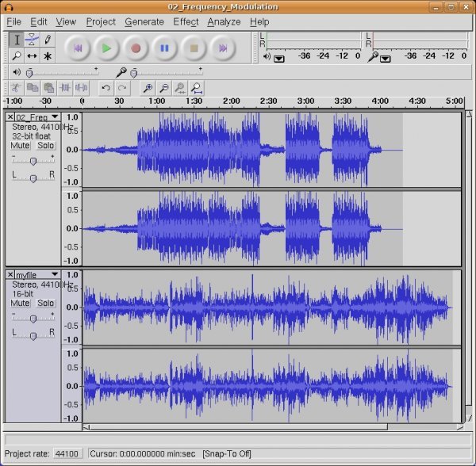Select the Multi-tool asterisk icon
476x466 pixels.
48,55
